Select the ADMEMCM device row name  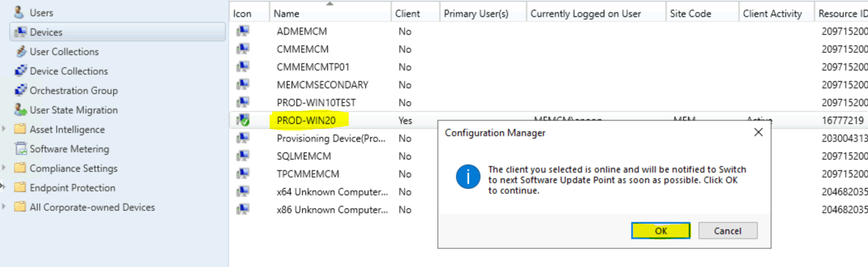(x=302, y=31)
